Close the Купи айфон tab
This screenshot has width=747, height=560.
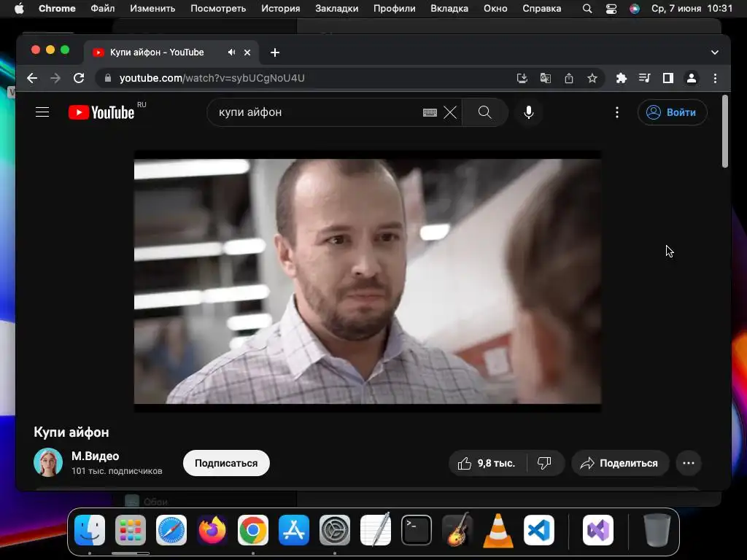click(x=247, y=52)
